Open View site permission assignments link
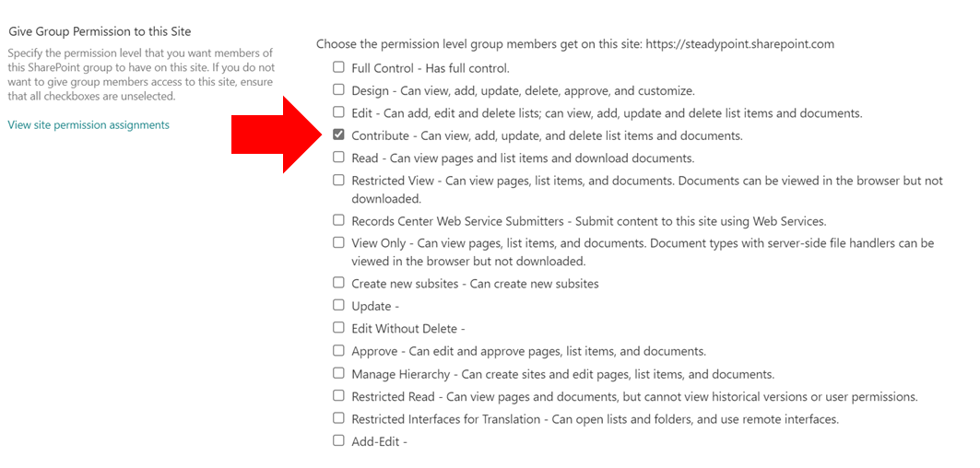 point(89,125)
